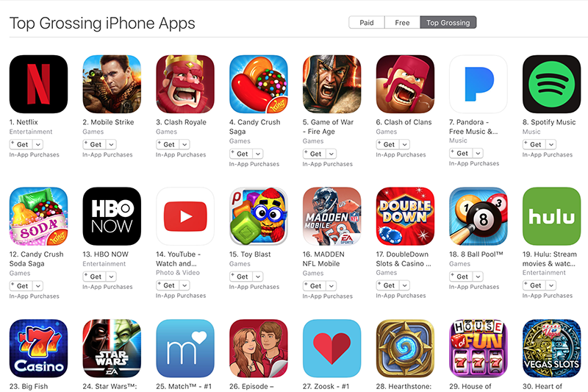
Task: Open the 8 Ball Pool app icon
Action: click(x=478, y=216)
